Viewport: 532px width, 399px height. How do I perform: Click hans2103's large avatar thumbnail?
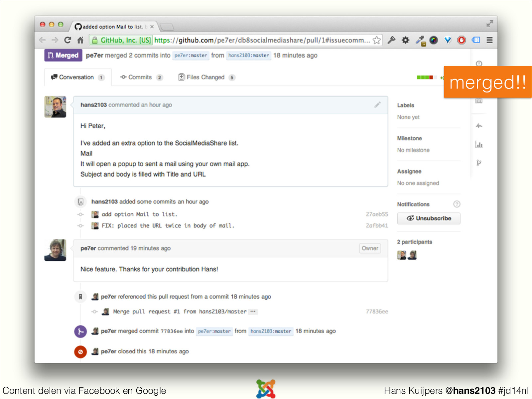tap(55, 107)
